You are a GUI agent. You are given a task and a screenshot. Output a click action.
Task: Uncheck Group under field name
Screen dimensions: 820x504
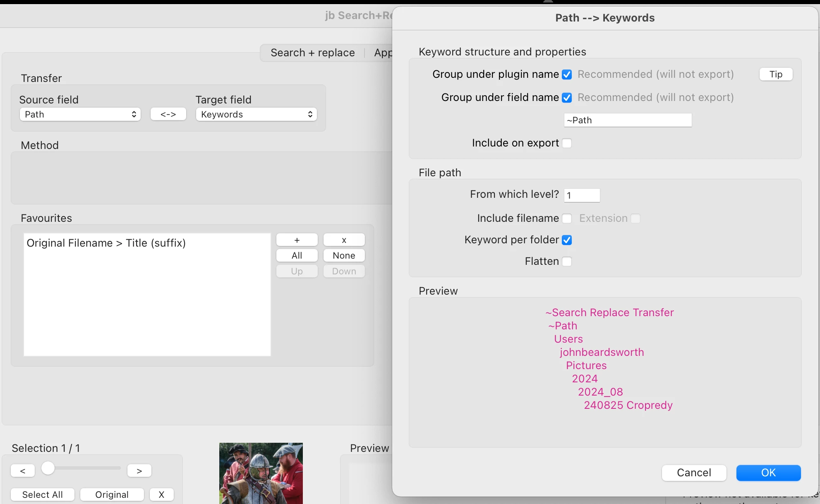pyautogui.click(x=567, y=98)
